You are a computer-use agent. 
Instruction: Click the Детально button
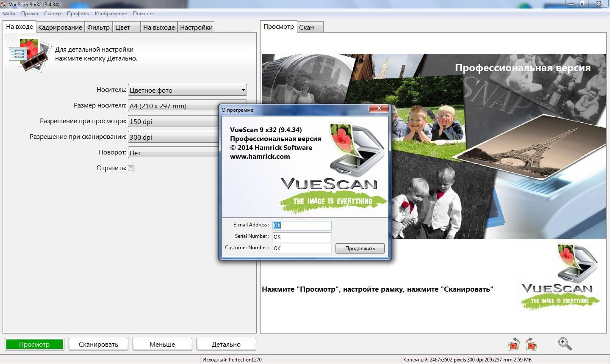(226, 344)
